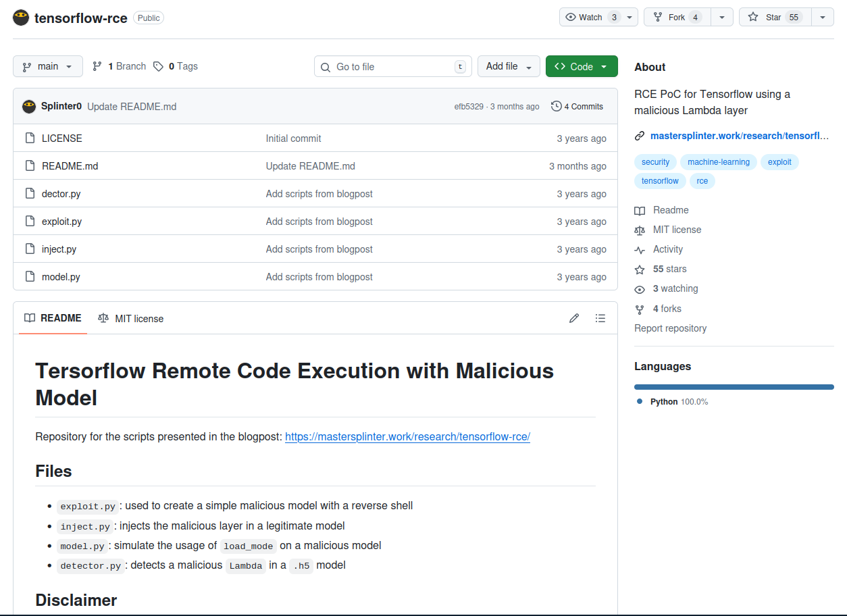Image resolution: width=847 pixels, height=616 pixels.
Task: Open the green Code dropdown
Action: point(581,66)
